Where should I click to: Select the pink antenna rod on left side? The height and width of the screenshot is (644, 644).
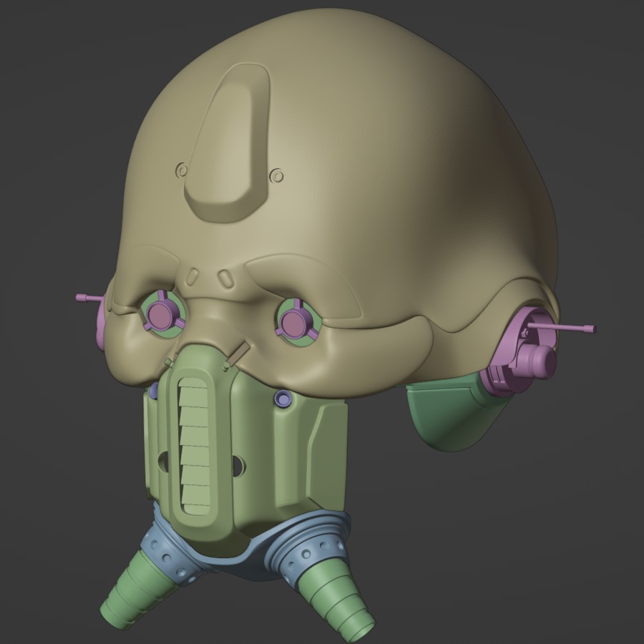click(89, 298)
